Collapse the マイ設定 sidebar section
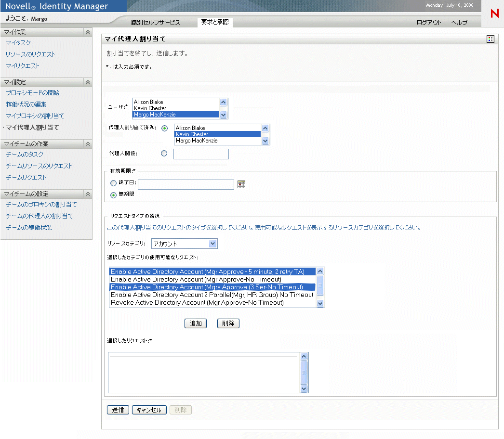504x439 pixels. (88, 82)
